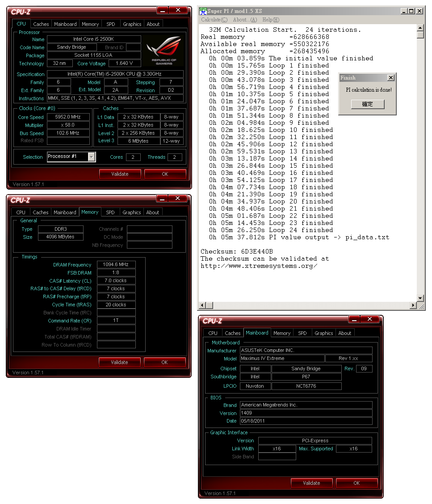Click the Command Rate 1T value
The image size is (432, 504).
116,321
